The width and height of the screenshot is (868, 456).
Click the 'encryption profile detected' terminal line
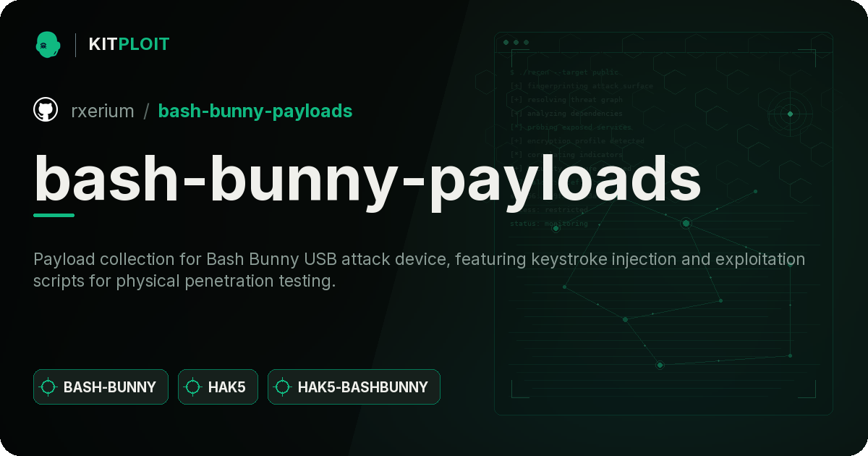click(x=577, y=141)
